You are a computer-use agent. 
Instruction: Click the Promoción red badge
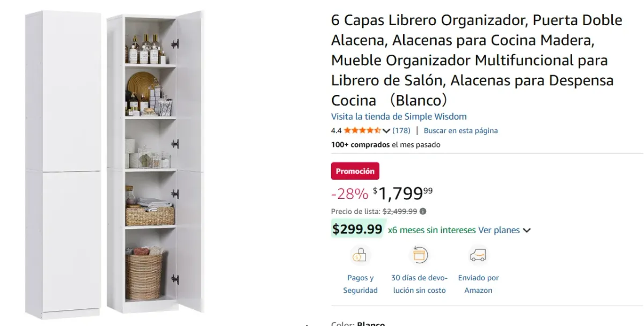click(355, 171)
